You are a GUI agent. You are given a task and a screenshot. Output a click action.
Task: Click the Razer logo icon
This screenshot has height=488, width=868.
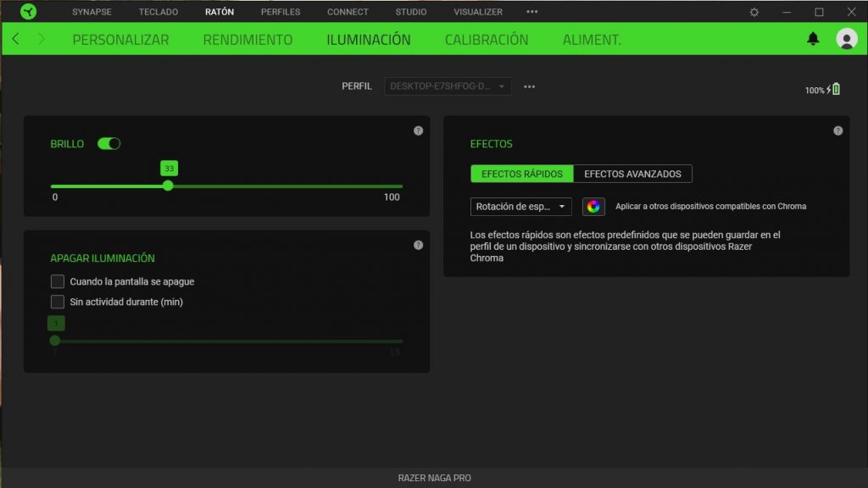tap(28, 12)
